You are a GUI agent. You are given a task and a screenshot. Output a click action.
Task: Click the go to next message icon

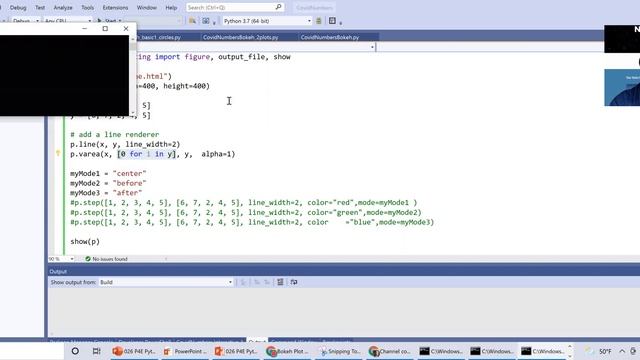[267, 282]
